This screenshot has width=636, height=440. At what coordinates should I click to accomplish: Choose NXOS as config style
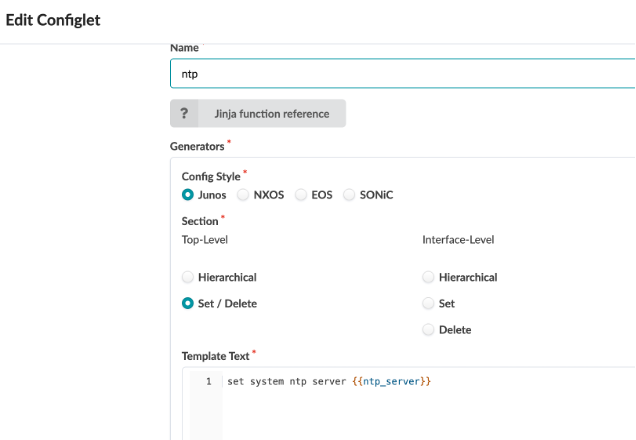(x=243, y=195)
